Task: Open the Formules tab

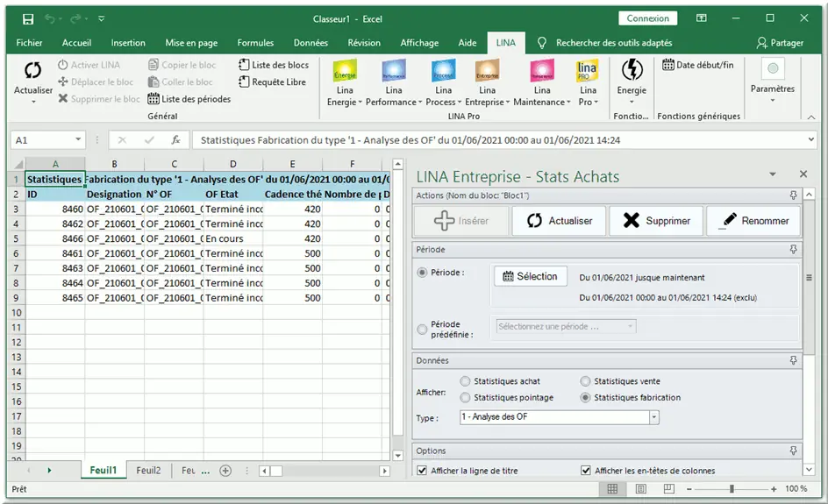Action: tap(255, 43)
